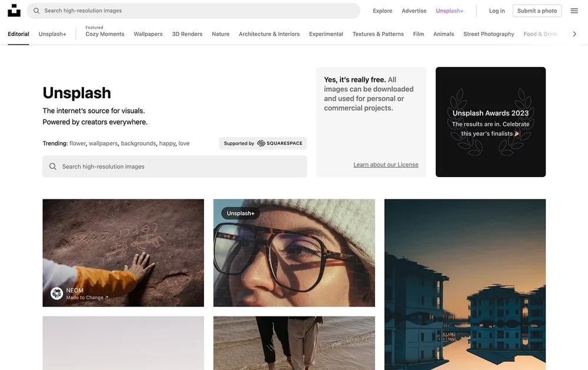Click the Unsplash logo icon
This screenshot has height=370, width=588.
(14, 11)
